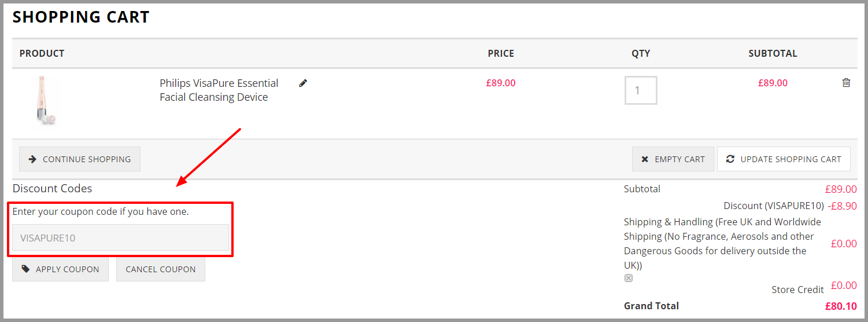The image size is (868, 322).
Task: Click the small X box below shipping text
Action: [x=629, y=278]
